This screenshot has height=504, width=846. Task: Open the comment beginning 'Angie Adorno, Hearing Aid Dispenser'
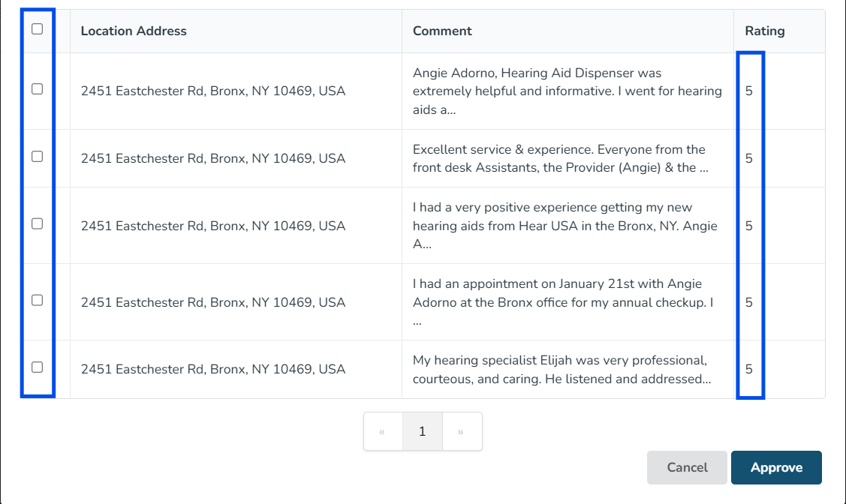[567, 91]
